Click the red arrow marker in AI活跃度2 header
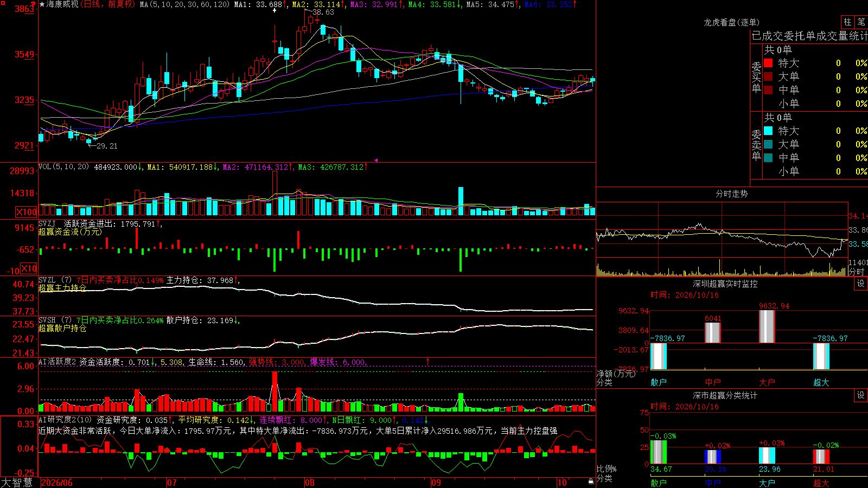The width and height of the screenshot is (868, 488). click(427, 361)
